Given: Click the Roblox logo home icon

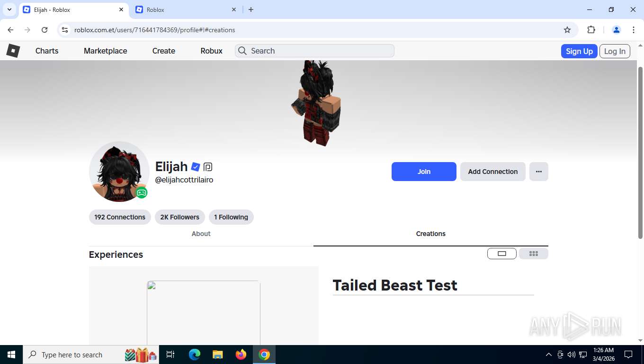Looking at the screenshot, I should [x=13, y=51].
